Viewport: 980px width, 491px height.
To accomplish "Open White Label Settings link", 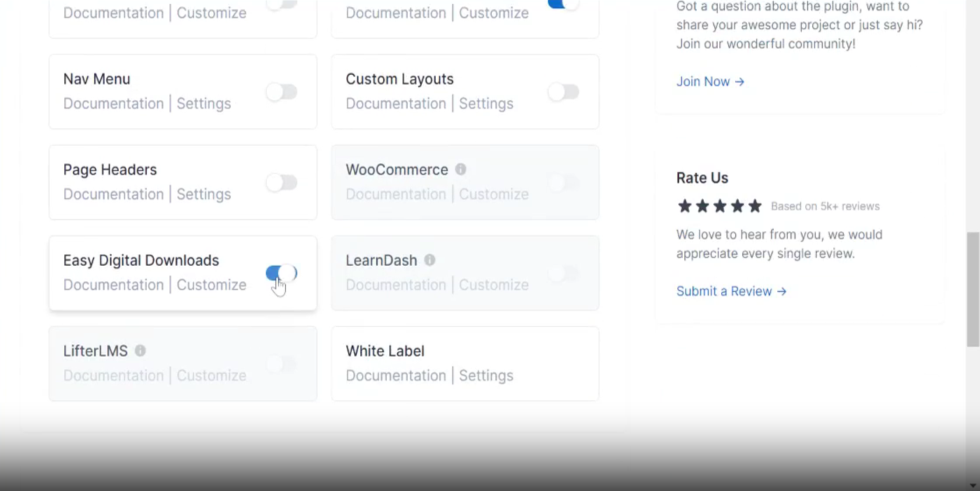I will coord(486,375).
